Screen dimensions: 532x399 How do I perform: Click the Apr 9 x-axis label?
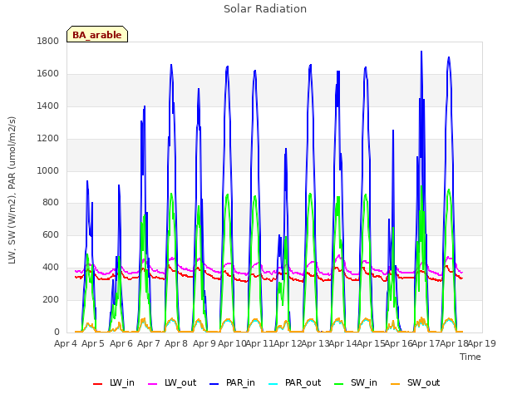(204, 343)
